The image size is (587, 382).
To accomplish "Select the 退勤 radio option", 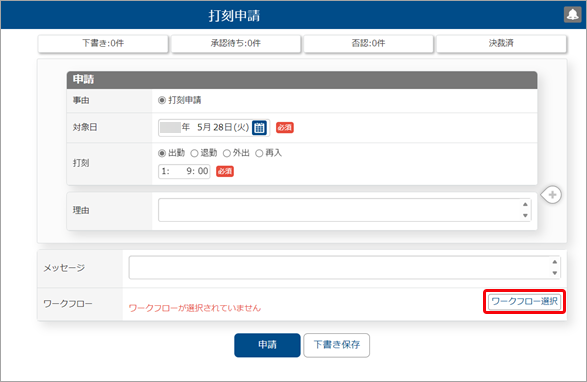I will 194,153.
